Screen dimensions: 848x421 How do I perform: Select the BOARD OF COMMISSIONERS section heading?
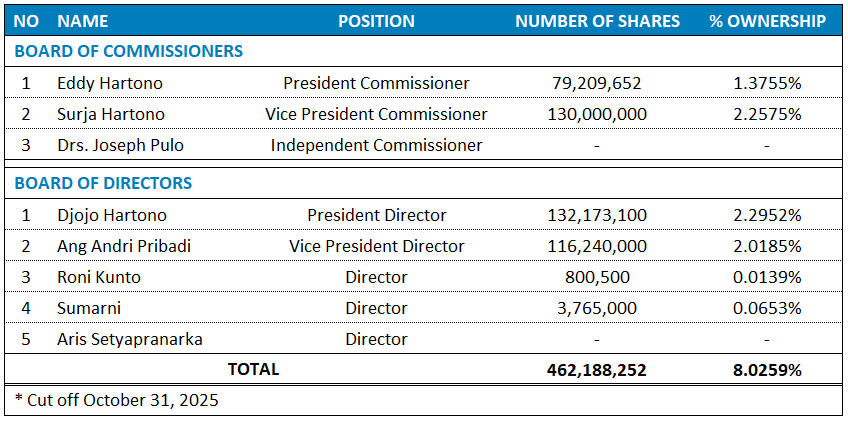point(129,51)
